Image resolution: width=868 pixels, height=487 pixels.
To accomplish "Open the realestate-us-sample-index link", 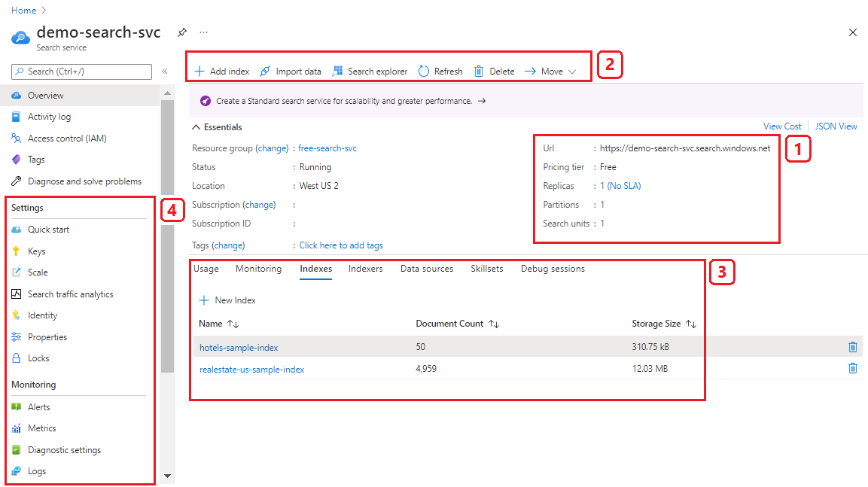I will pos(252,369).
